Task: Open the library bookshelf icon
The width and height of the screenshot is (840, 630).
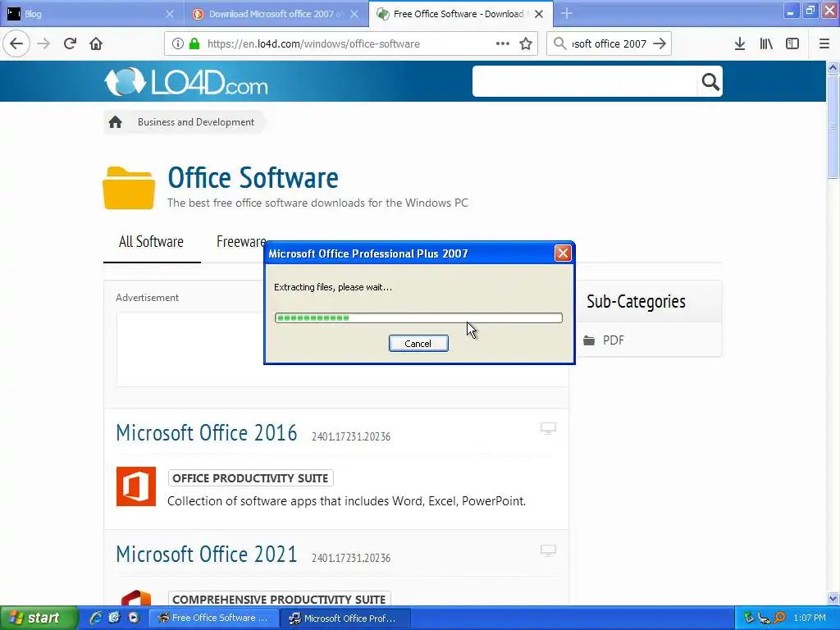Action: (x=766, y=43)
